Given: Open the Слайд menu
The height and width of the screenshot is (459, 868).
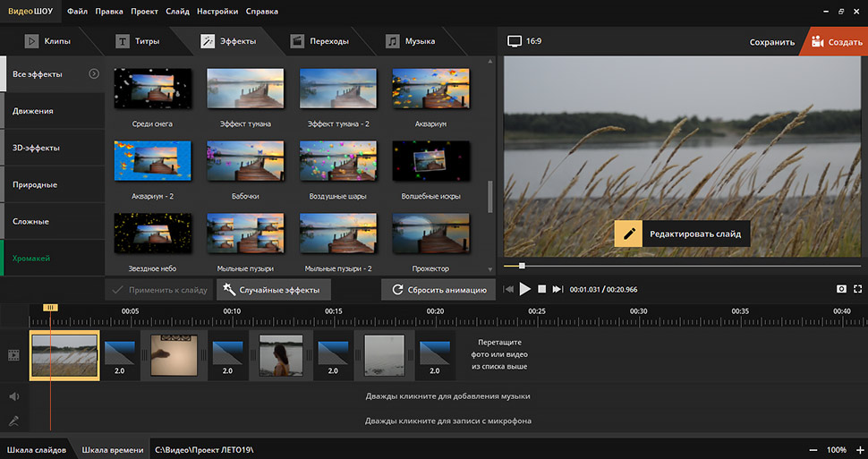Looking at the screenshot, I should click(177, 11).
